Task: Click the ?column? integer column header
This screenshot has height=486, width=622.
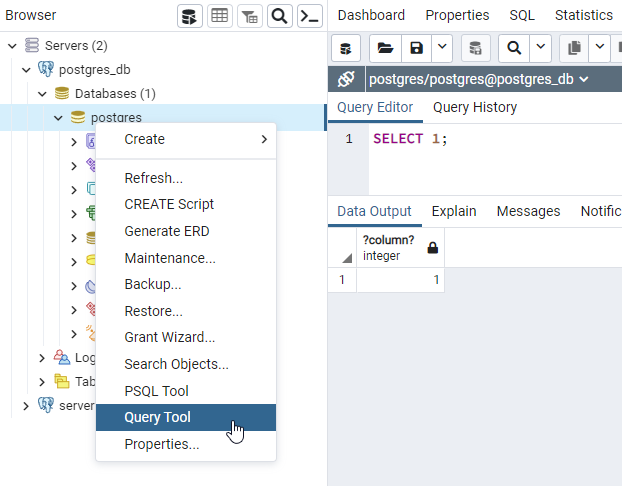Action: [388, 248]
